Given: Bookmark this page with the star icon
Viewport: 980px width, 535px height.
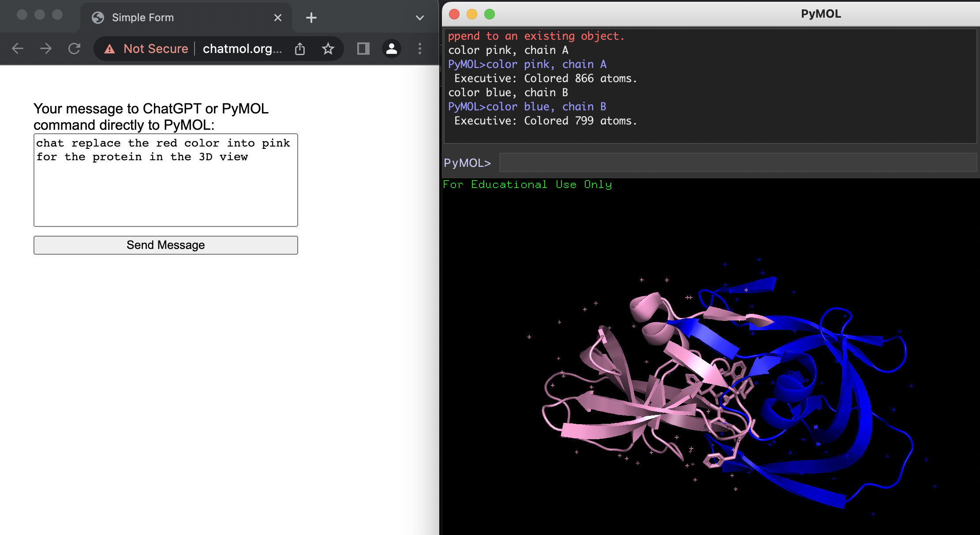Looking at the screenshot, I should [x=328, y=49].
